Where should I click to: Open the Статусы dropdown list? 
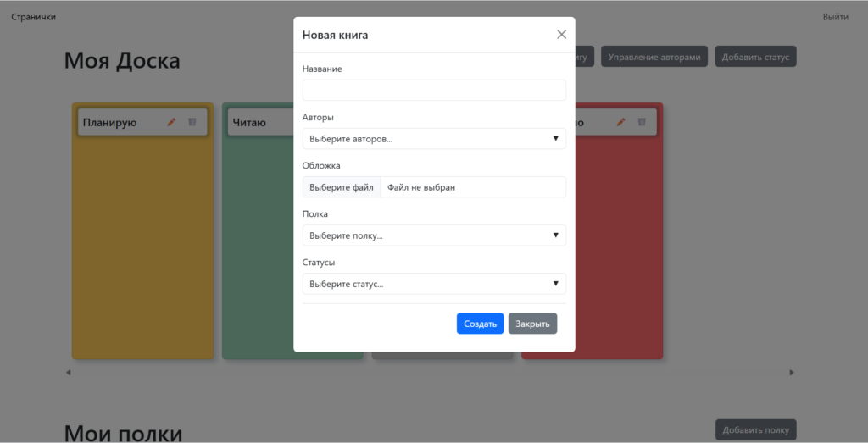(x=434, y=284)
